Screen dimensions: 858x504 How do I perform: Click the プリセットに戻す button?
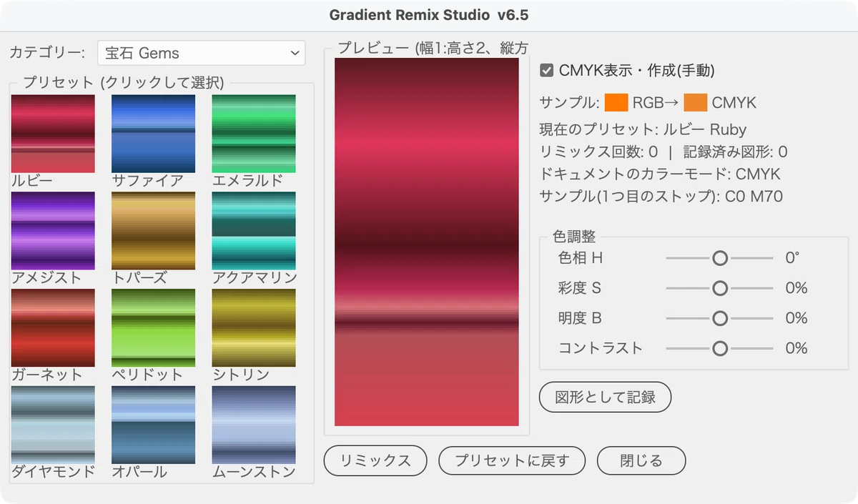coord(512,460)
